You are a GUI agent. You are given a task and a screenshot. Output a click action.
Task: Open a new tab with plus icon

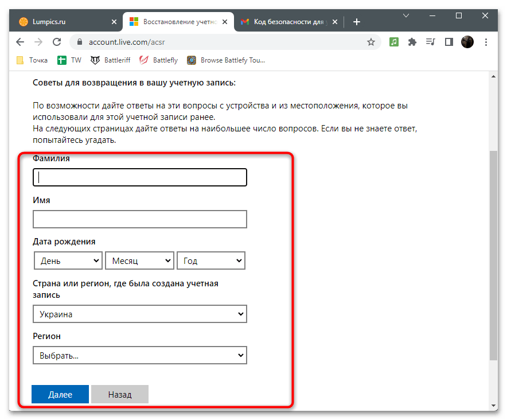356,22
